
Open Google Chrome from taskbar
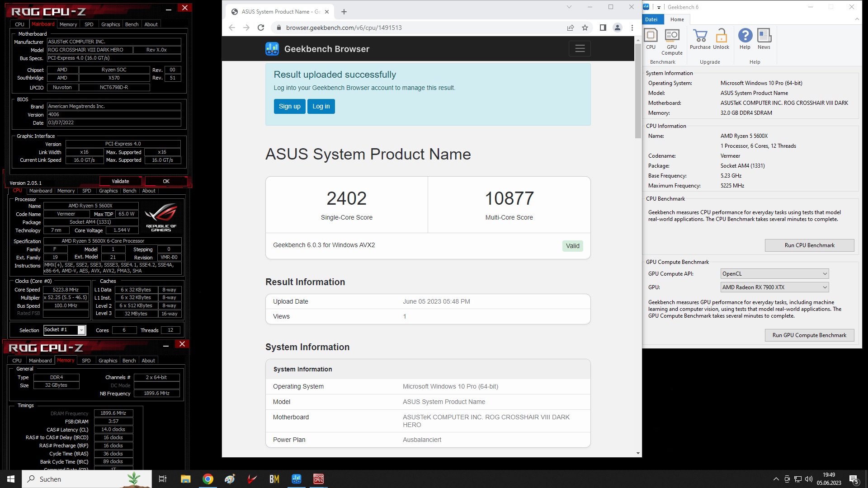click(208, 479)
